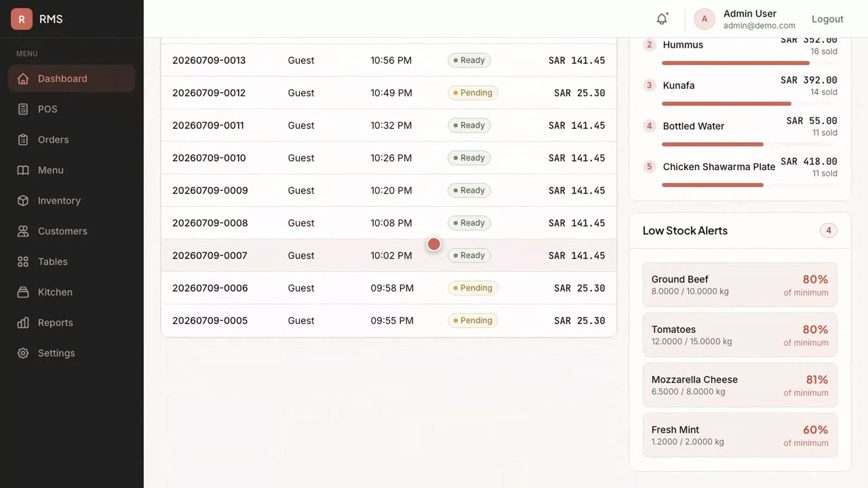Click Pending badge for order 20260709-0006
Viewport: 868px width, 488px height.
(x=473, y=288)
